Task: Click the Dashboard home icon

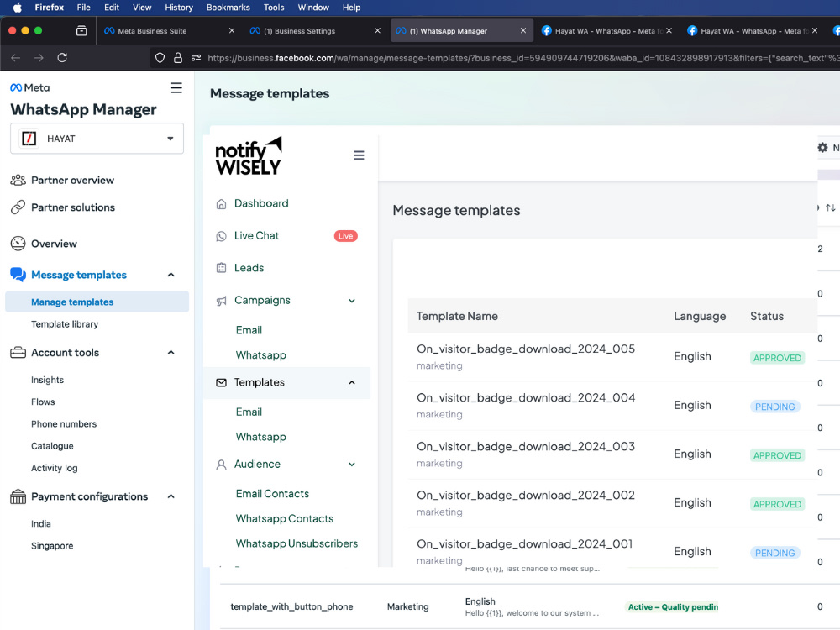Action: point(221,204)
